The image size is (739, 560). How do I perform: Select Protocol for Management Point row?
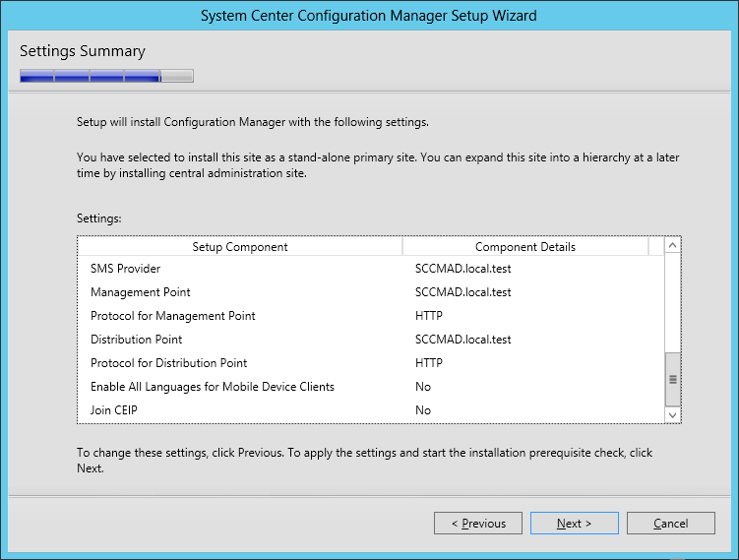pyautogui.click(x=371, y=315)
